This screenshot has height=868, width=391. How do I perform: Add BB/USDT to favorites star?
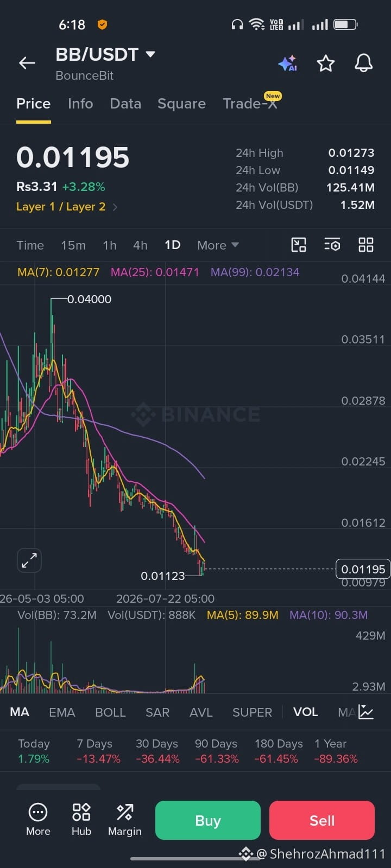point(326,63)
